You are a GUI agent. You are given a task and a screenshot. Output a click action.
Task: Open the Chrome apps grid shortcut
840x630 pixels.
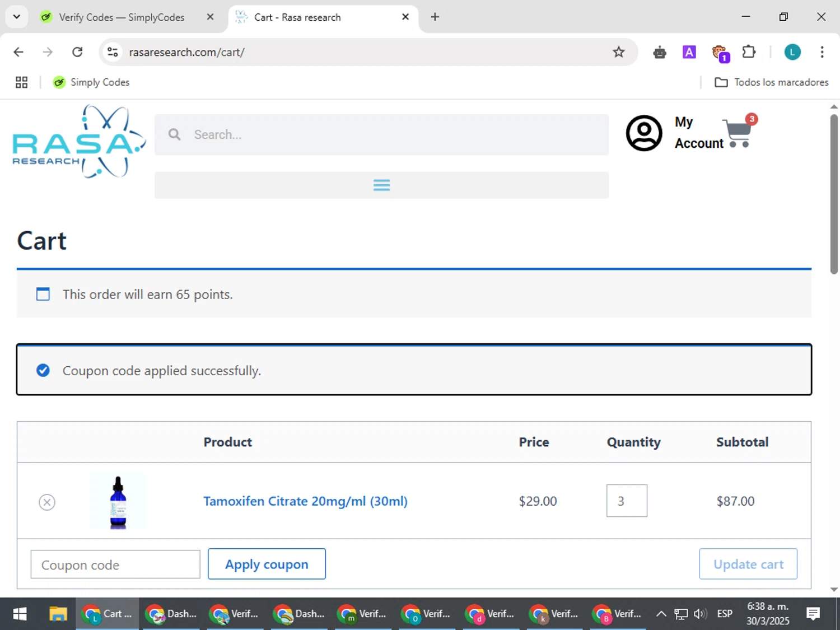click(21, 82)
